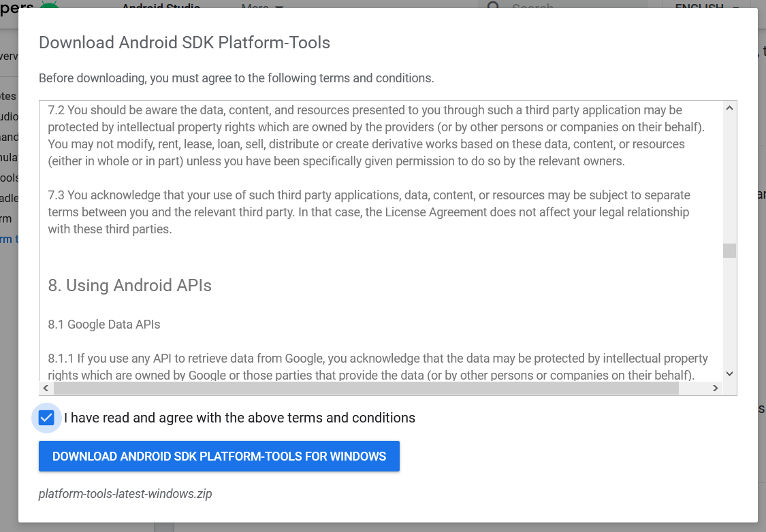
Task: Click the heading 8. Using Android APIs
Action: (129, 285)
